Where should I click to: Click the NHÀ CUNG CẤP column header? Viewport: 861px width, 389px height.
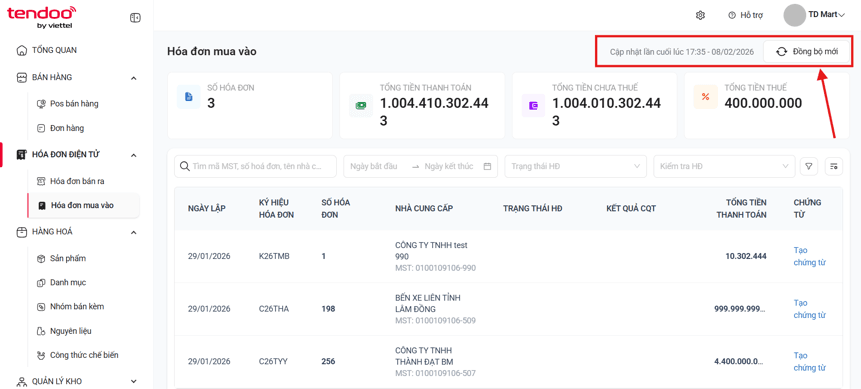coord(424,208)
